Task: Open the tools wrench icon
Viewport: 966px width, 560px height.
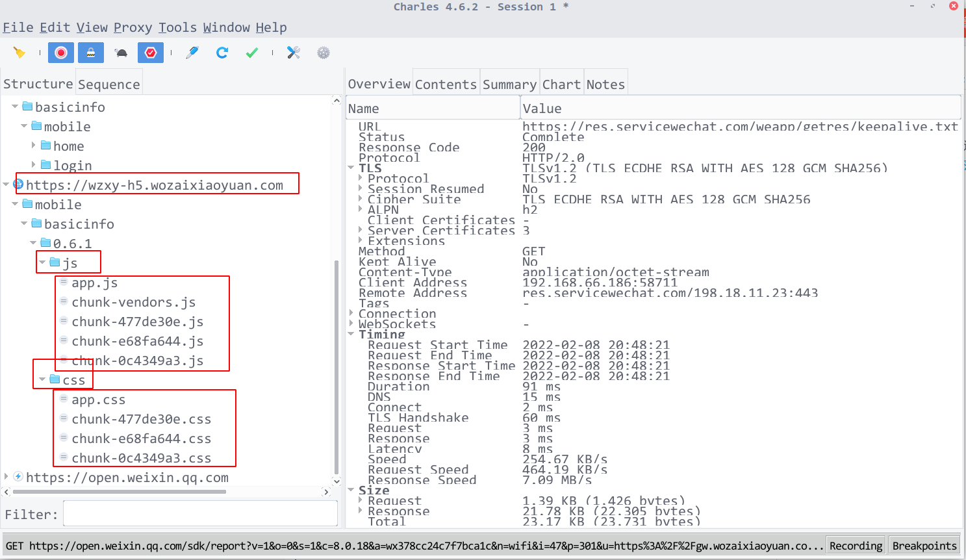Action: 294,53
